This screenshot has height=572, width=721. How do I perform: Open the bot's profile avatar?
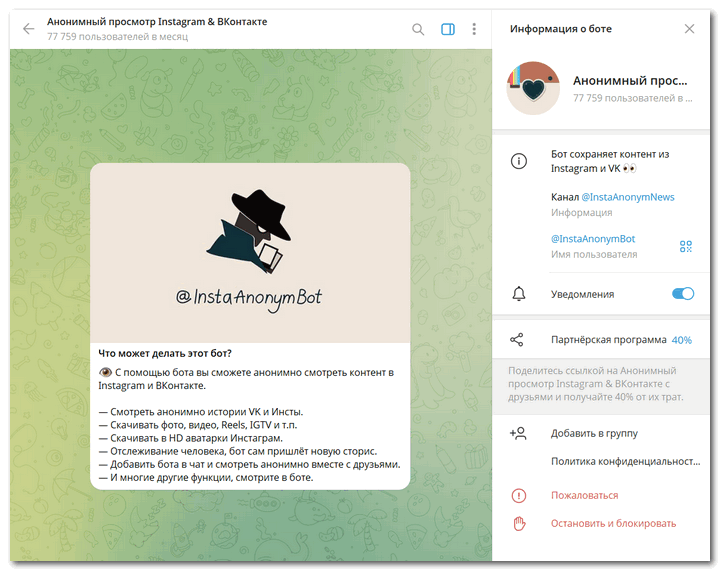coord(533,88)
